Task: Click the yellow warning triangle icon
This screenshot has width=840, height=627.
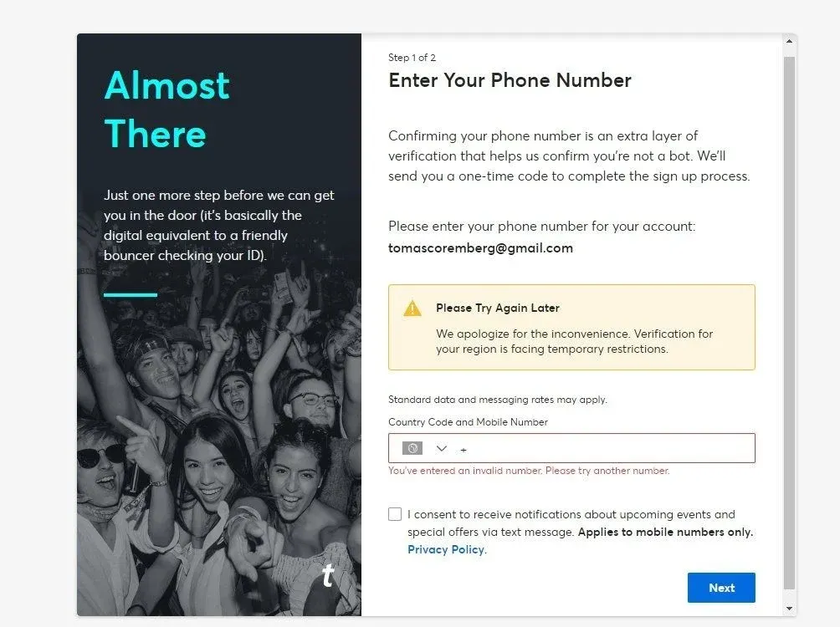Action: click(x=412, y=308)
